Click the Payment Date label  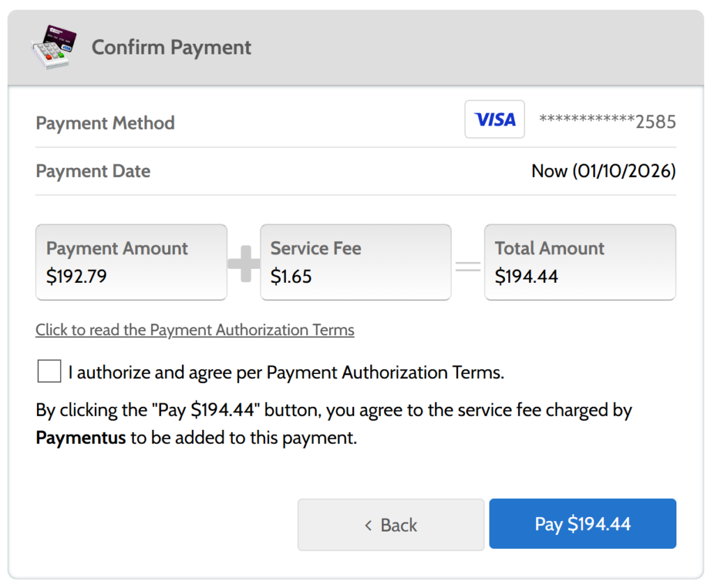tap(93, 171)
